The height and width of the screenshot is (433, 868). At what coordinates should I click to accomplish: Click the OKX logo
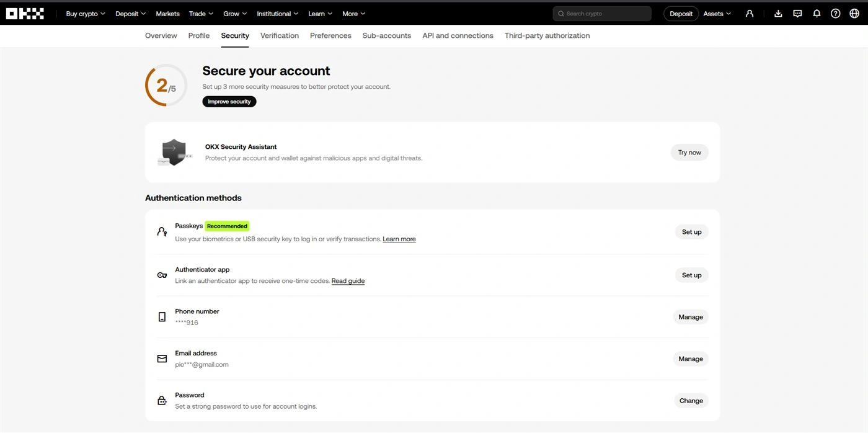click(25, 14)
